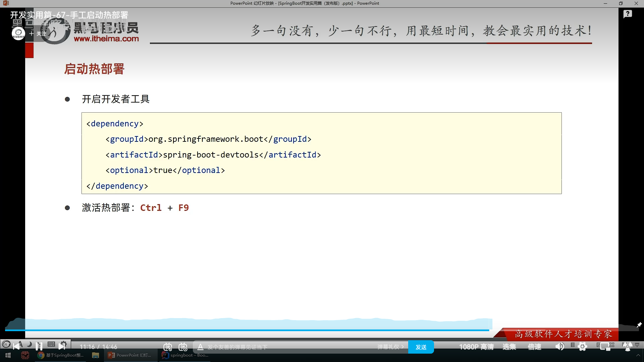Open the uploader avatar profile
The height and width of the screenshot is (362, 644).
pos(18,33)
